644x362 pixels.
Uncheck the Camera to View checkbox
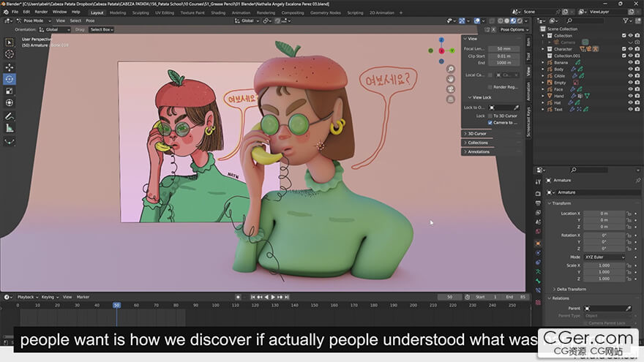(x=490, y=122)
